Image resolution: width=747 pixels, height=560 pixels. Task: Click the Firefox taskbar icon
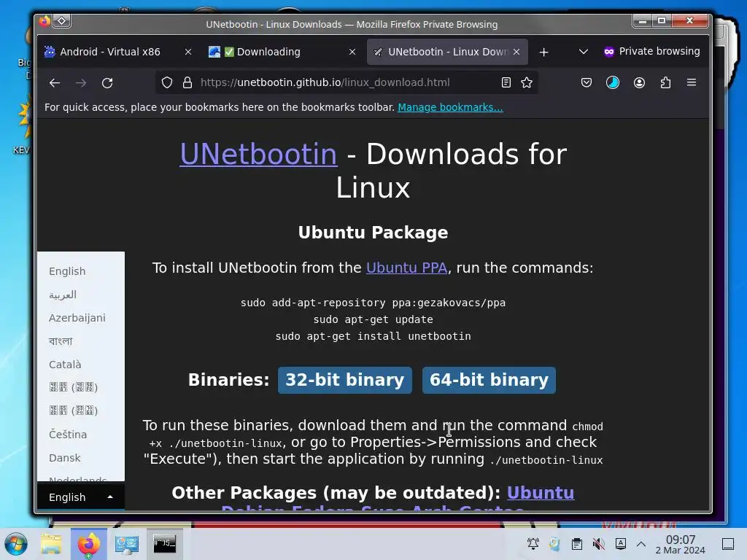tap(89, 544)
